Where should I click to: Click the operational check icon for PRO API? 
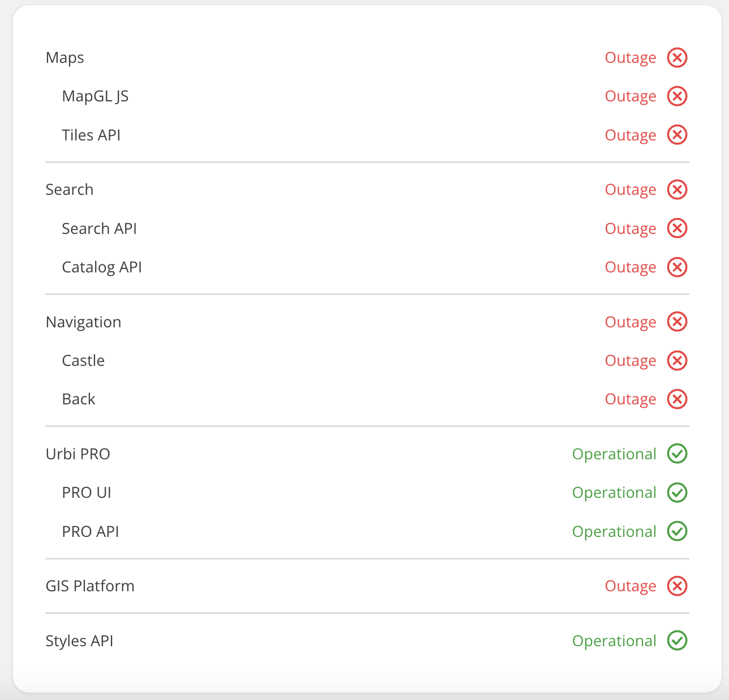tap(677, 531)
